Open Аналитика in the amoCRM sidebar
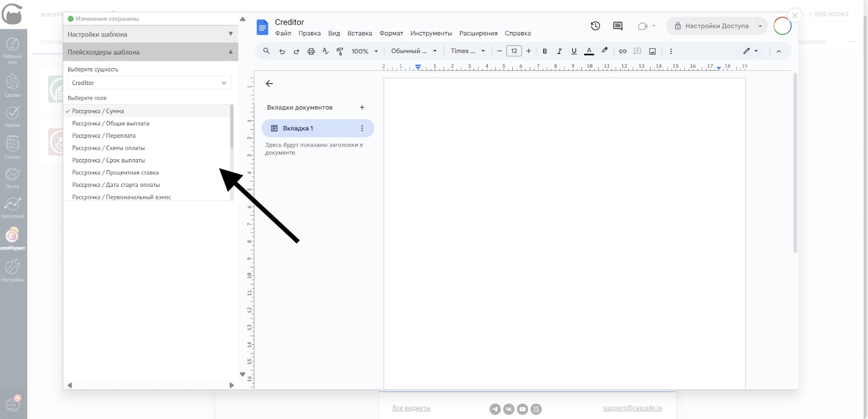Viewport: 868px width, 419px height. [13, 208]
